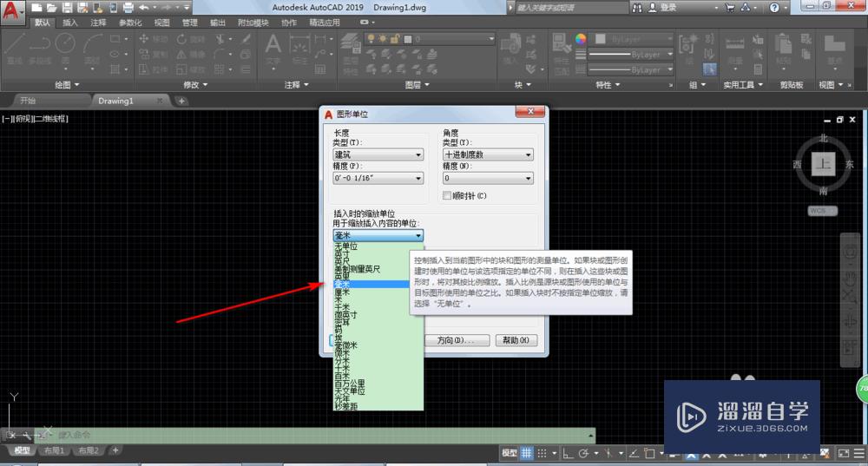This screenshot has height=466, width=868.
Task: Open Layer Properties in the Layers panel
Action: click(x=351, y=53)
